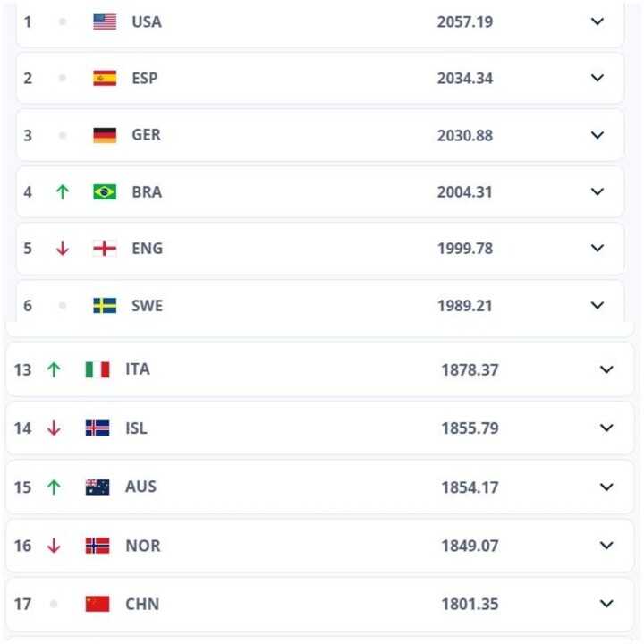The width and height of the screenshot is (644, 644).
Task: Click the Iceland flag icon
Action: point(97,428)
